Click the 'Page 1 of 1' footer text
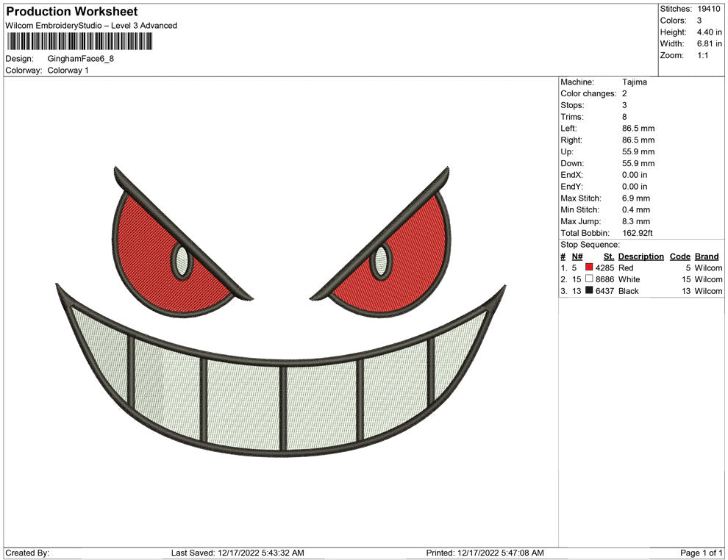Viewport: 728px width, 560px height. 701,553
